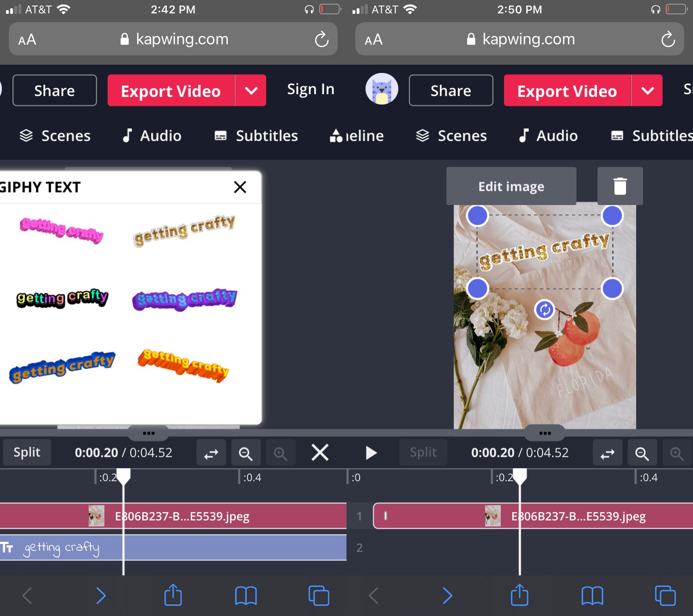Expand the right timeline drag handle dots
This screenshot has height=616, width=693.
pyautogui.click(x=545, y=433)
